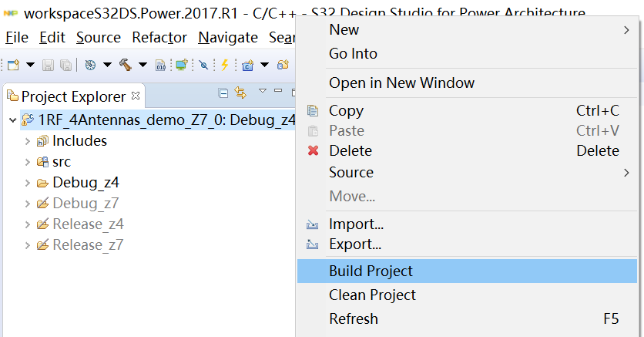Toggle Link with Editor in Project Explorer
Viewport: 644px width, 337px height.
pyautogui.click(x=240, y=93)
